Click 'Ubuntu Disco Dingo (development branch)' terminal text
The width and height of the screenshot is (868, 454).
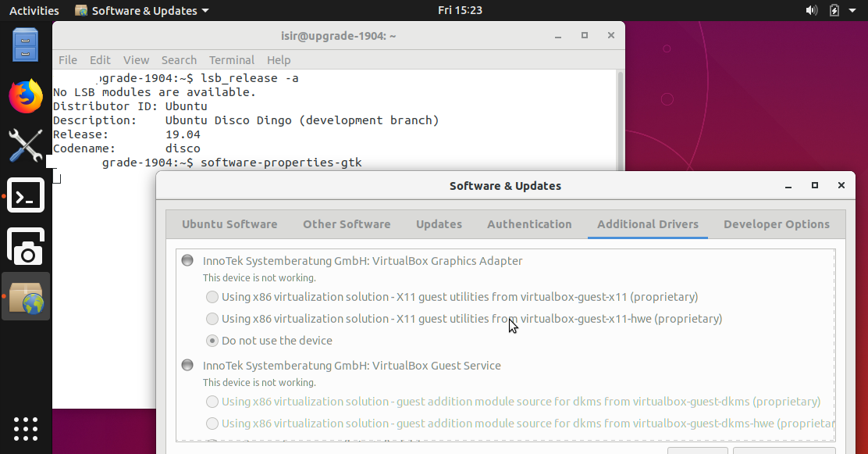point(302,120)
